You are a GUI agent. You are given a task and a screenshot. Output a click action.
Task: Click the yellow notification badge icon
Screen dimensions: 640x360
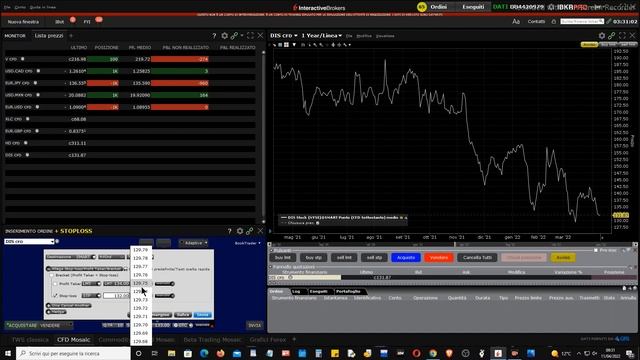point(422,7)
